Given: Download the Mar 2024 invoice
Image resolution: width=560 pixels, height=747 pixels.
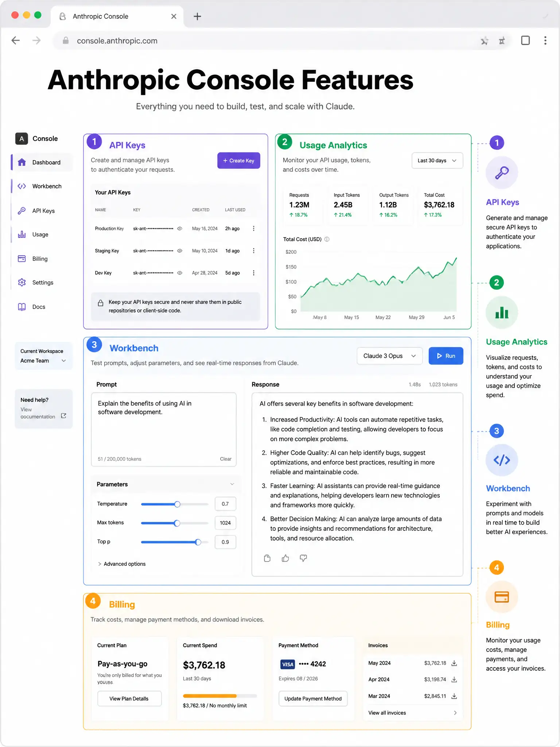Looking at the screenshot, I should tap(454, 696).
